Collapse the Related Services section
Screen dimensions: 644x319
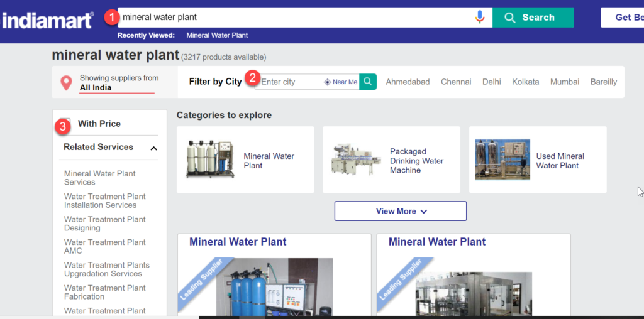coord(153,148)
